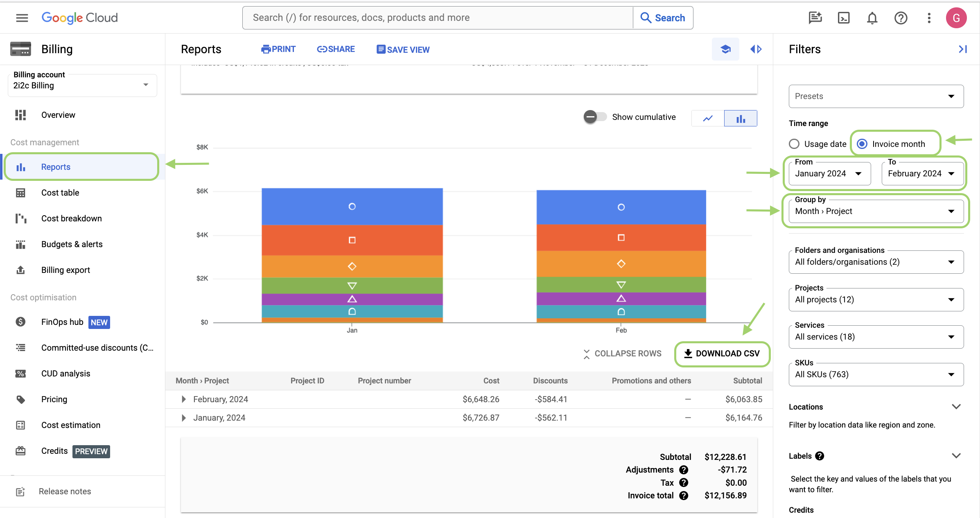Viewport: 980px width, 518px height.
Task: Toggle Show cumulative switch
Action: coord(595,117)
